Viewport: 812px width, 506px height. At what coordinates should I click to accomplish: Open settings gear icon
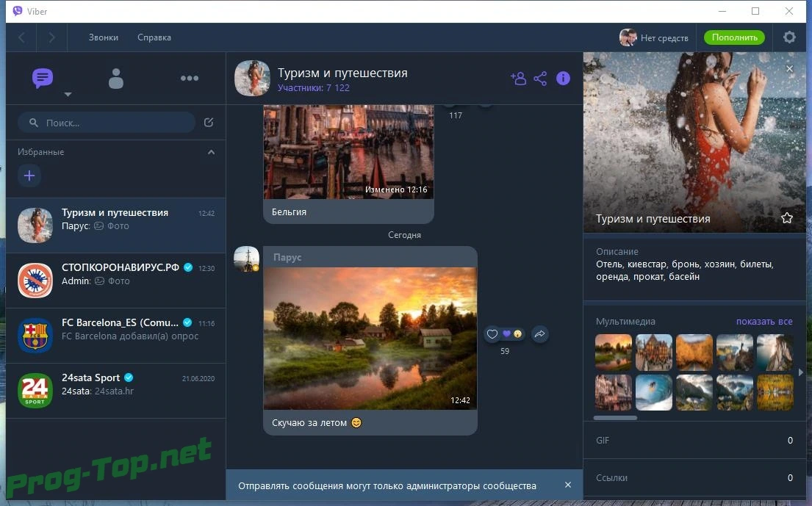pos(789,37)
